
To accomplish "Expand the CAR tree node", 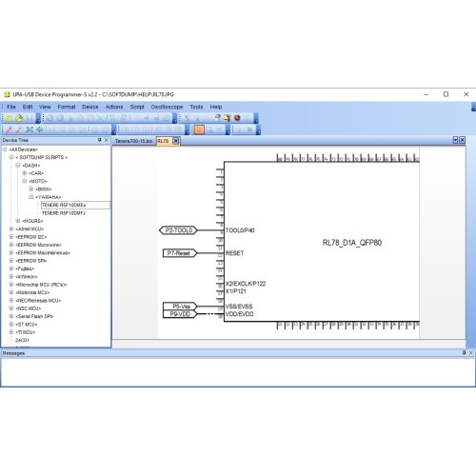I will click(x=25, y=173).
